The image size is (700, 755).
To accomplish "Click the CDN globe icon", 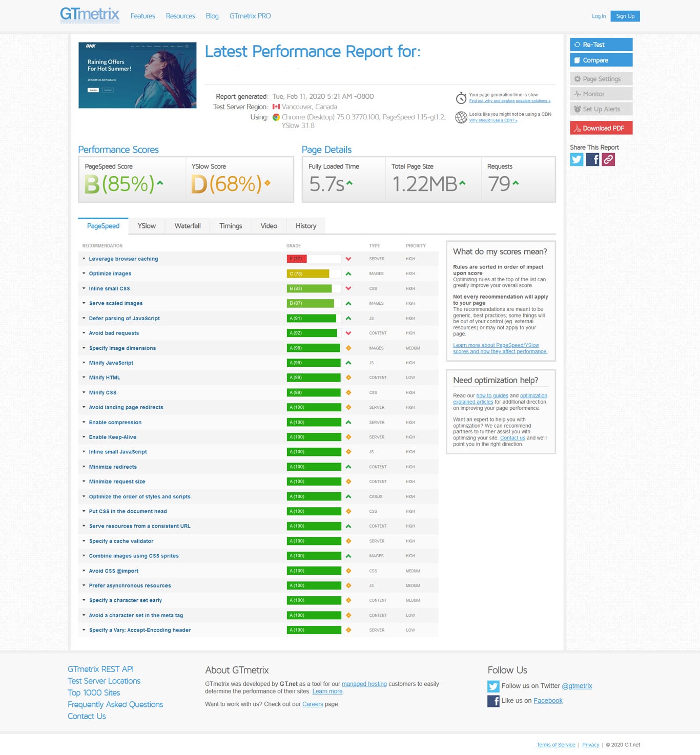I will pyautogui.click(x=461, y=117).
